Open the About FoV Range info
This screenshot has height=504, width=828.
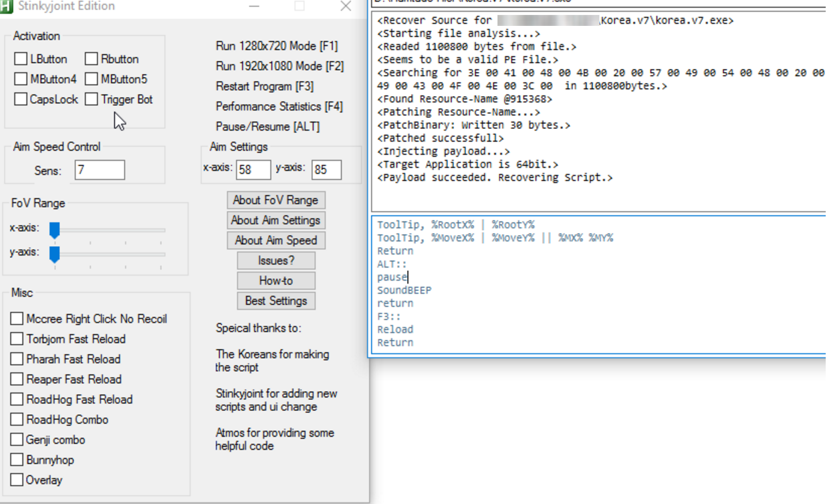[276, 200]
